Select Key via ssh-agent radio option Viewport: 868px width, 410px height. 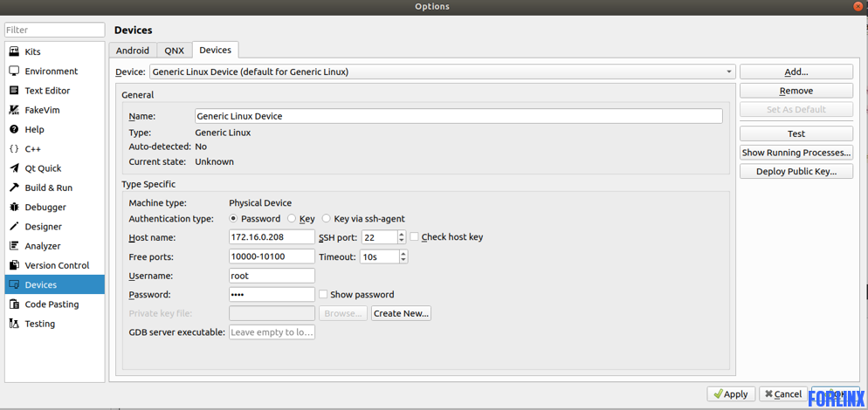pyautogui.click(x=326, y=219)
